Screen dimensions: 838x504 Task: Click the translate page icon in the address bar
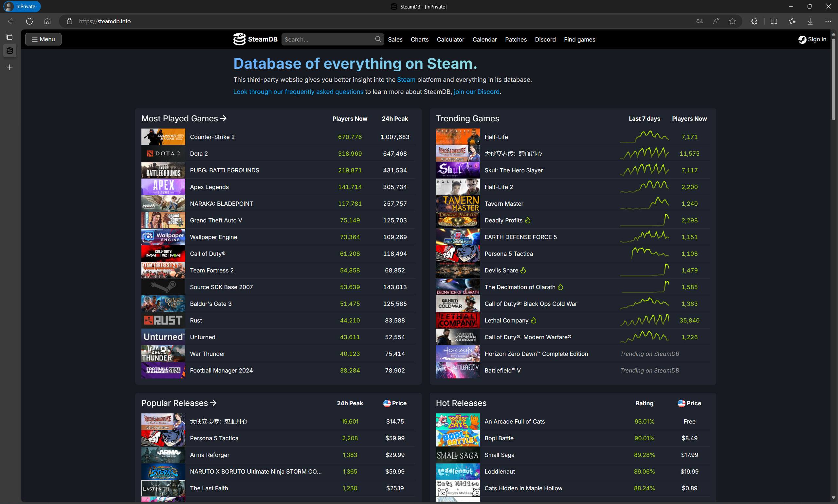[699, 21]
